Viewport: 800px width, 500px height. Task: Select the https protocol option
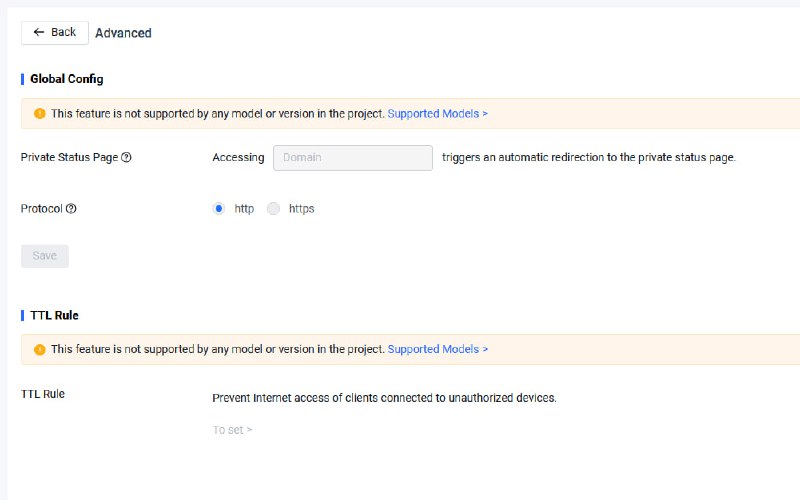point(273,209)
